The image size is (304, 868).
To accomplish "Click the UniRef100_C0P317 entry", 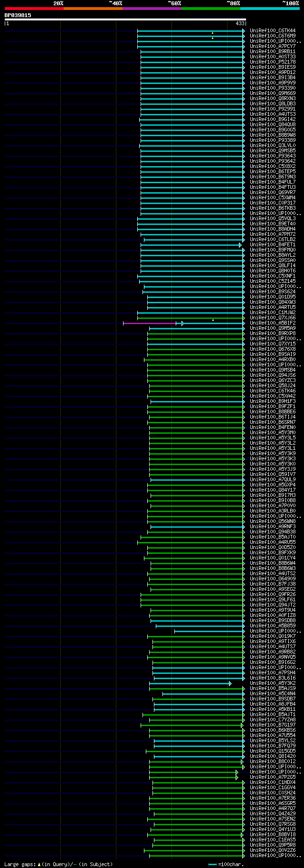I will [x=273, y=203].
